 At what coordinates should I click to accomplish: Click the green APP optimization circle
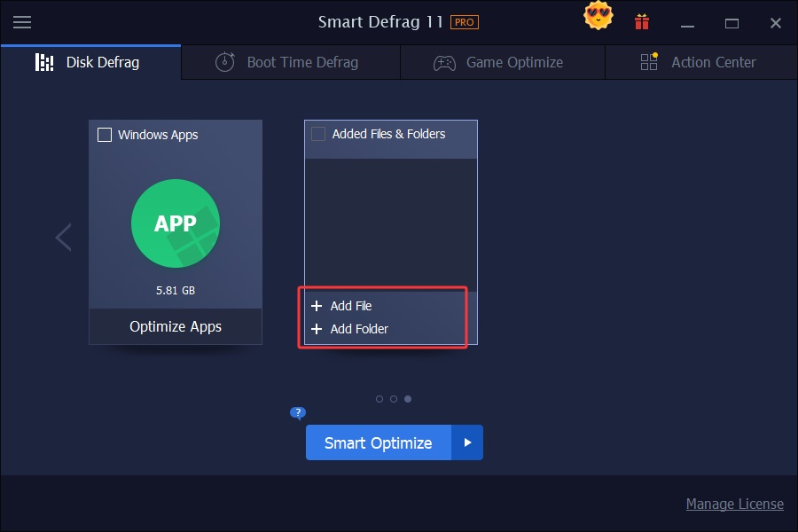click(175, 223)
